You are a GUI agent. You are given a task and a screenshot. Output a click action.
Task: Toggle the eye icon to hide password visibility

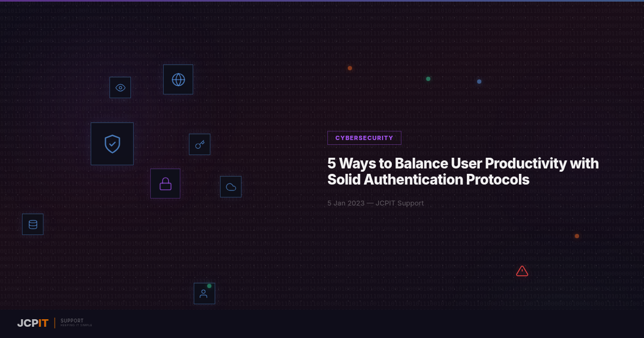tap(120, 87)
